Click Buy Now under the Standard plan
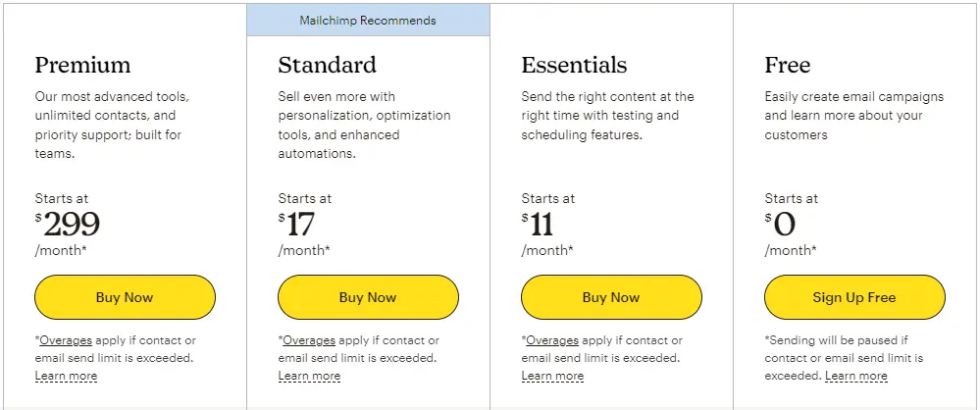 coord(368,297)
